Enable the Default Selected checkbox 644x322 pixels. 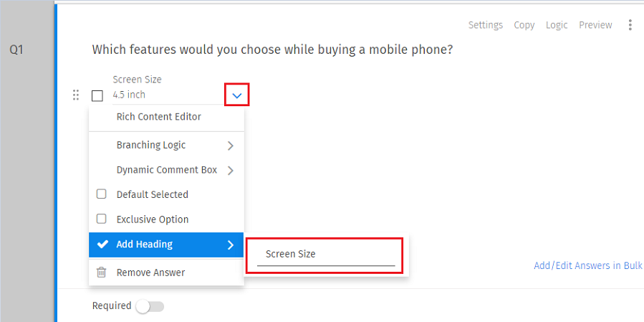(x=102, y=194)
